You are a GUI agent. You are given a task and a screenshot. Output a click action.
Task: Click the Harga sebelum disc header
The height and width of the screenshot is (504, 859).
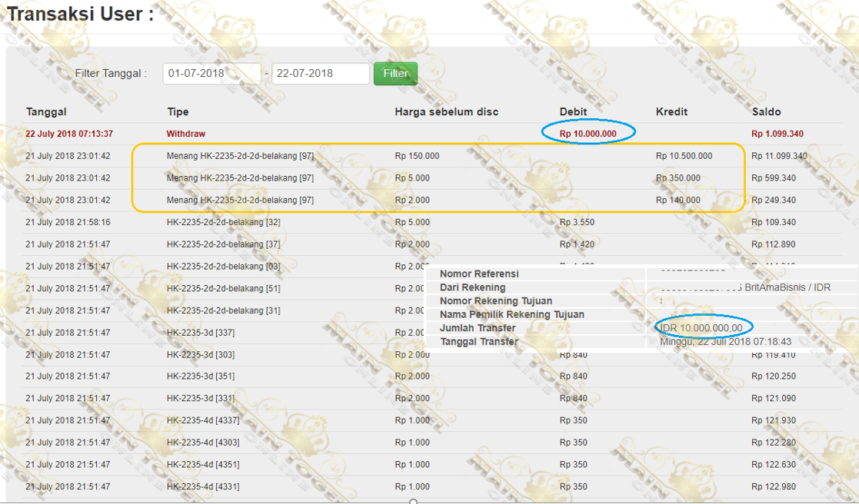(446, 112)
